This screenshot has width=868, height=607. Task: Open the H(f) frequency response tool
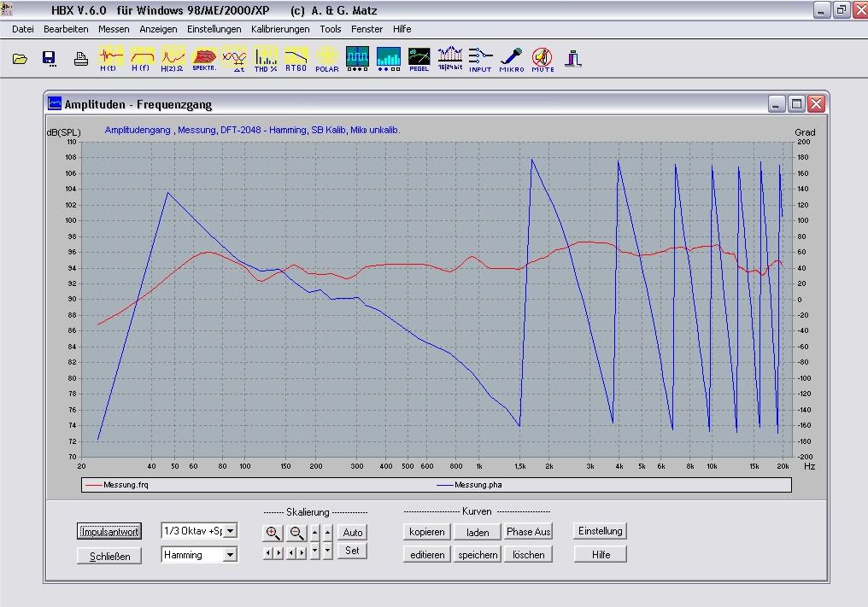point(142,59)
